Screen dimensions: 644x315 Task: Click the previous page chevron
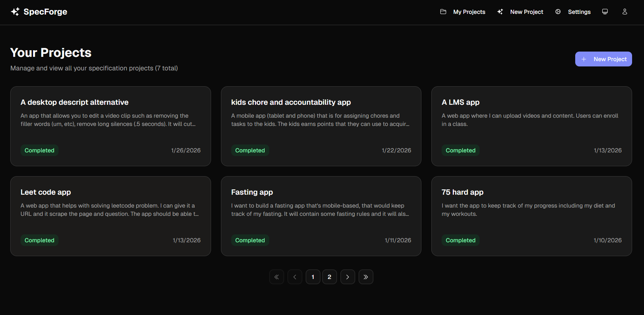(295, 277)
